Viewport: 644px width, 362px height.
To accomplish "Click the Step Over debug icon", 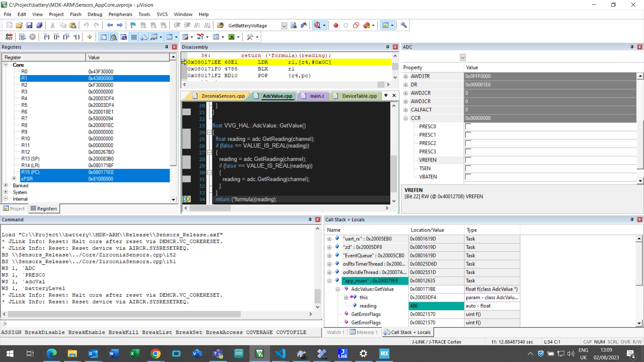I will coord(56,37).
